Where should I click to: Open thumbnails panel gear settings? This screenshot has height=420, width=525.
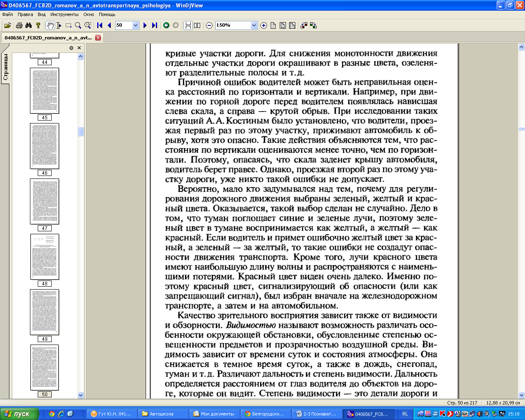click(x=71, y=48)
